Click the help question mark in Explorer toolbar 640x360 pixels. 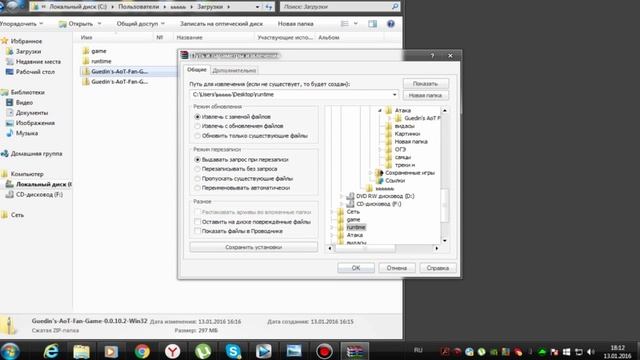pyautogui.click(x=391, y=24)
